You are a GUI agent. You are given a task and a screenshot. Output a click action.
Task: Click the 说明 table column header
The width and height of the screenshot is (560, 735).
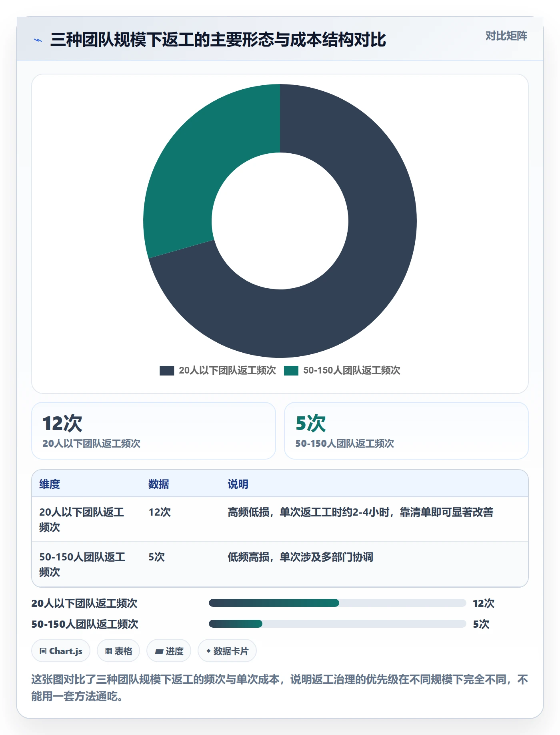tap(238, 484)
